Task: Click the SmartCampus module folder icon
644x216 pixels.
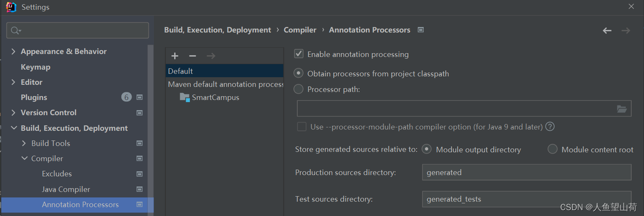Action: pos(185,97)
